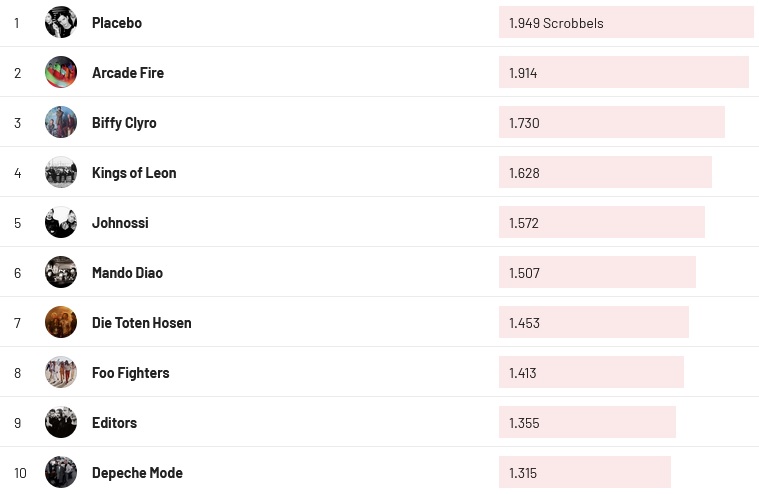Click the 1.413 Foo Fighters bar
This screenshot has height=494, width=759.
point(591,372)
